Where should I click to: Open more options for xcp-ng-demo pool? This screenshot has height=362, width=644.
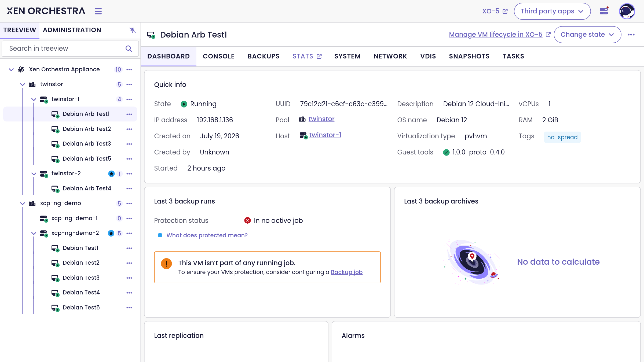pos(129,204)
